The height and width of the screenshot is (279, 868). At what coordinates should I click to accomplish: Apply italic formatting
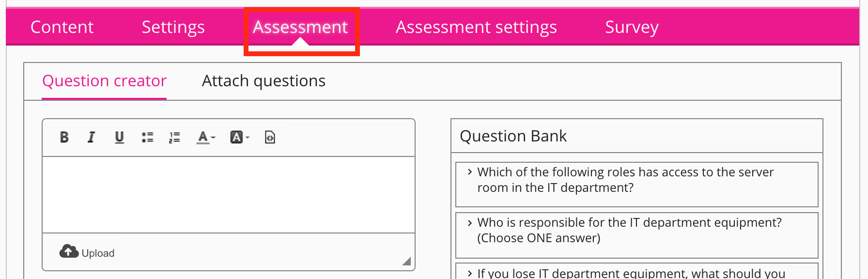click(x=91, y=138)
